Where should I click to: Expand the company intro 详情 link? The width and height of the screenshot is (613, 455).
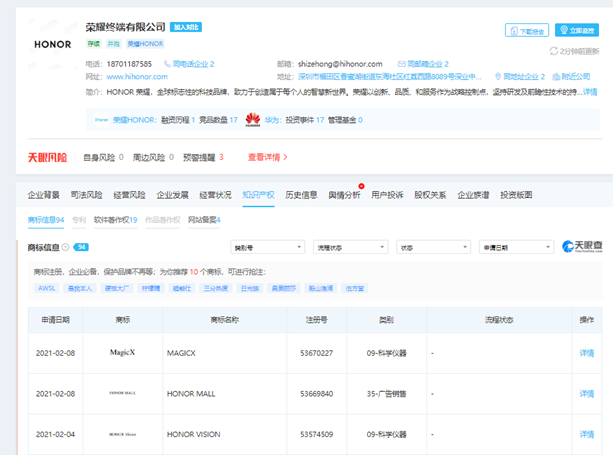(x=590, y=92)
